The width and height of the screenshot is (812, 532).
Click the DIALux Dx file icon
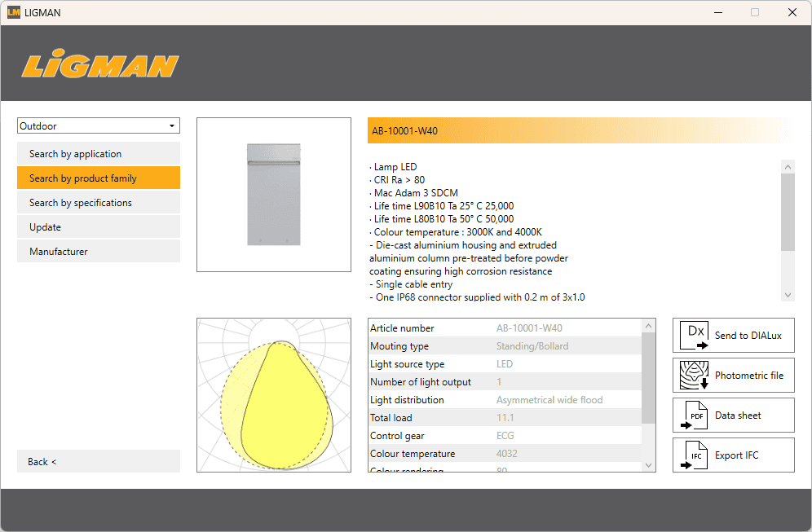[x=695, y=335]
